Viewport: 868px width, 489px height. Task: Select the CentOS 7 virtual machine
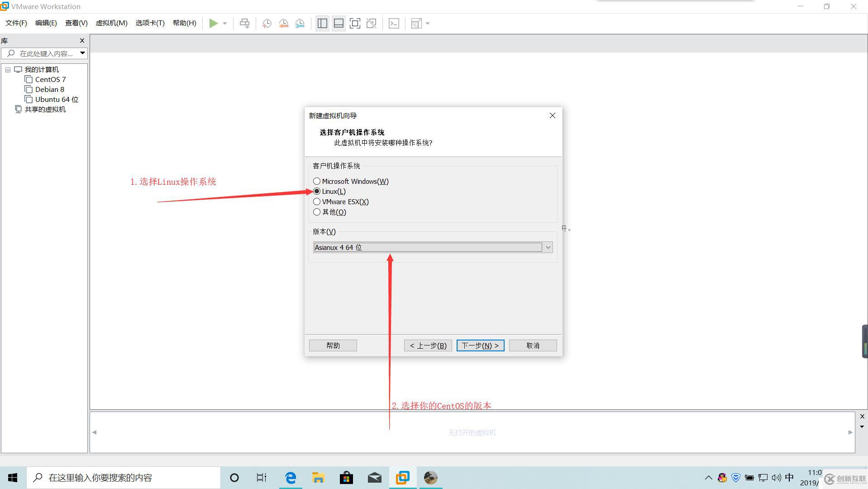(50, 79)
